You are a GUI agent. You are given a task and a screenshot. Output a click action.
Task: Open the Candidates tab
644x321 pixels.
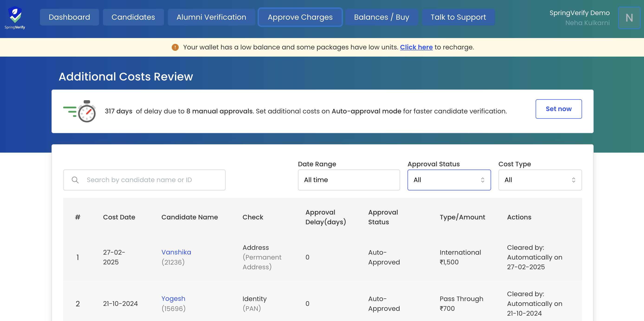click(133, 17)
